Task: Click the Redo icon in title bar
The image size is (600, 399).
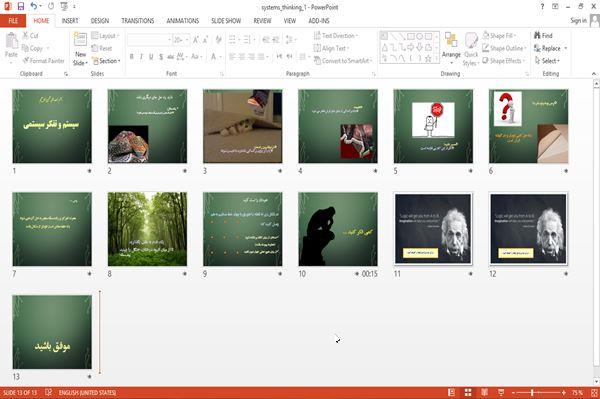Action: point(51,7)
